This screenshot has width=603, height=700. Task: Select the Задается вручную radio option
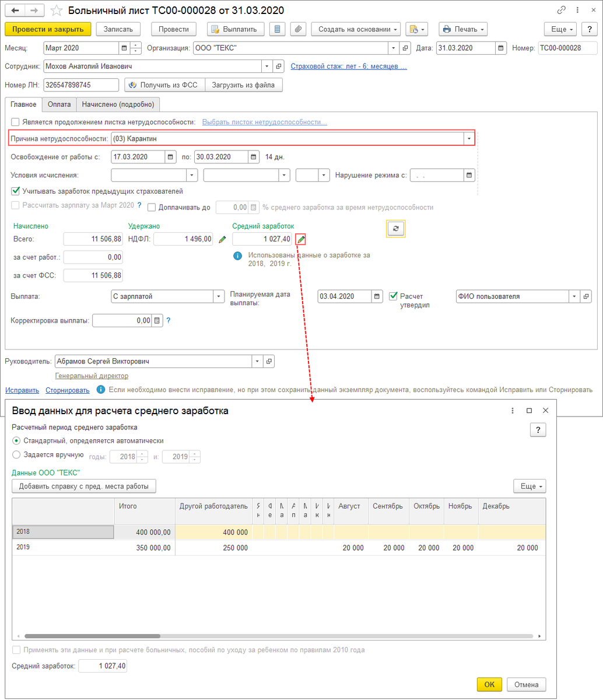[16, 455]
